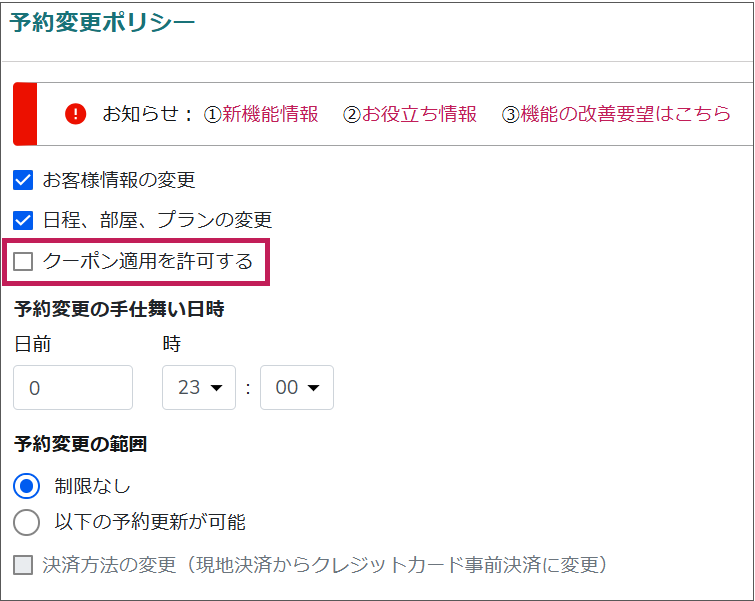755x601 pixels.
Task: Click the red exclamation alert icon
Action: coord(76,114)
